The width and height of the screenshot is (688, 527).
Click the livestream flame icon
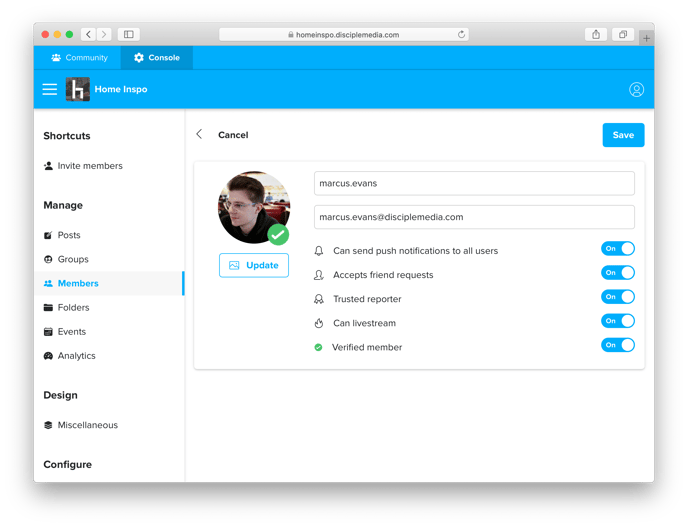pyautogui.click(x=319, y=323)
